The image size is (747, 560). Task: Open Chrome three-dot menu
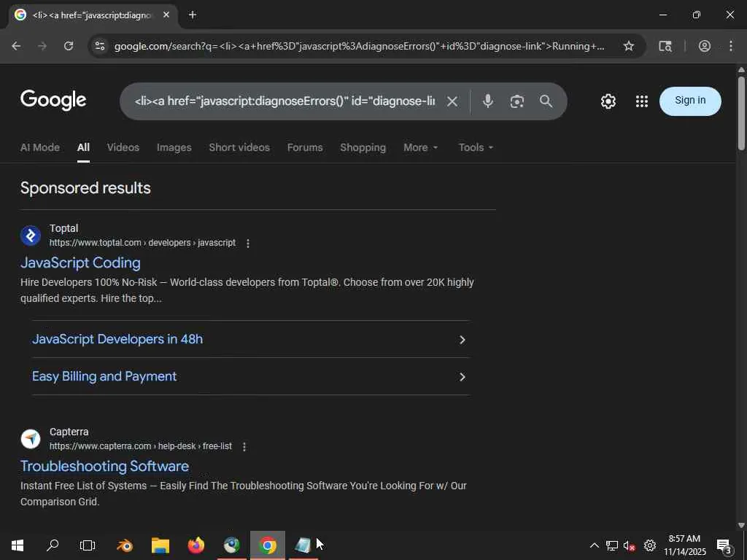pos(731,46)
